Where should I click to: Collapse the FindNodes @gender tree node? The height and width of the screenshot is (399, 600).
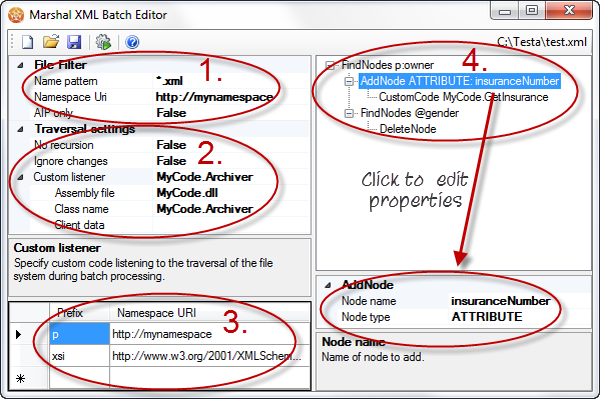coord(349,113)
